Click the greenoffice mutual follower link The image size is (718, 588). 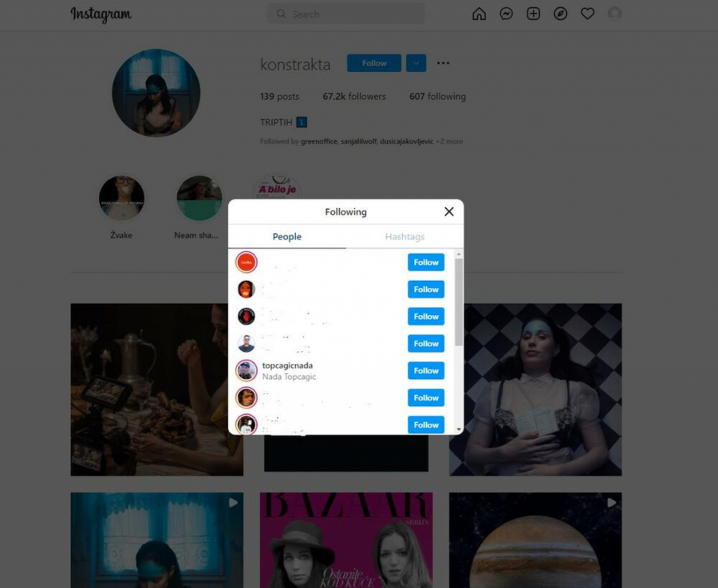pyautogui.click(x=322, y=140)
